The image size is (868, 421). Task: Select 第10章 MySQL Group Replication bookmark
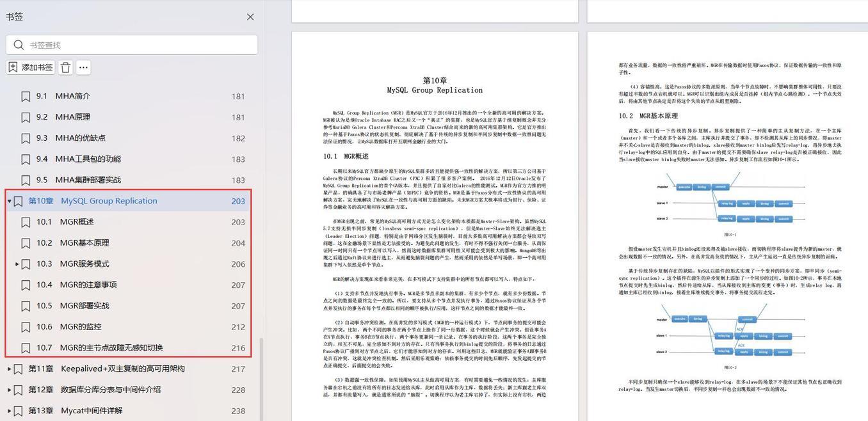coord(93,201)
